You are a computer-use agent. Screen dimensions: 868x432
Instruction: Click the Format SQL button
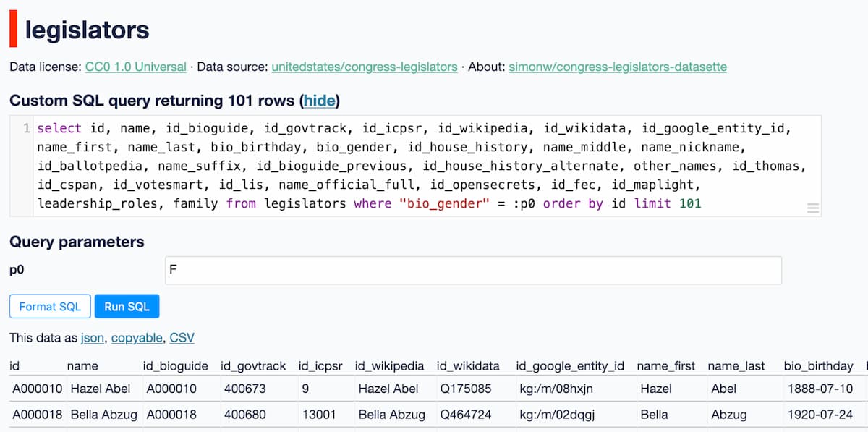[49, 306]
